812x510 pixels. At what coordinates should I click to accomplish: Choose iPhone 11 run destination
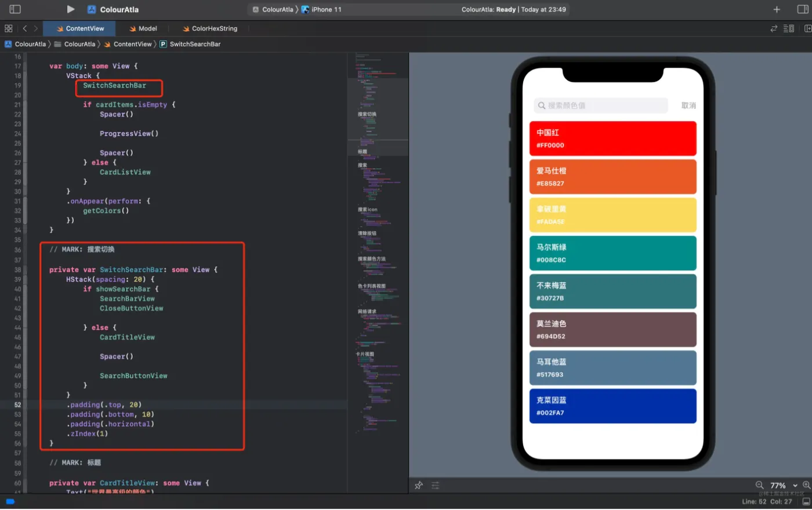(x=321, y=9)
